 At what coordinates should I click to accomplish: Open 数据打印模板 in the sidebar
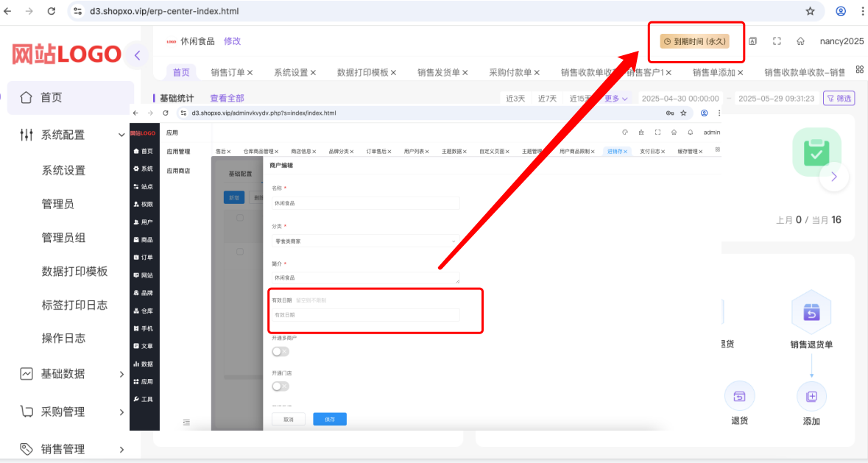click(75, 272)
